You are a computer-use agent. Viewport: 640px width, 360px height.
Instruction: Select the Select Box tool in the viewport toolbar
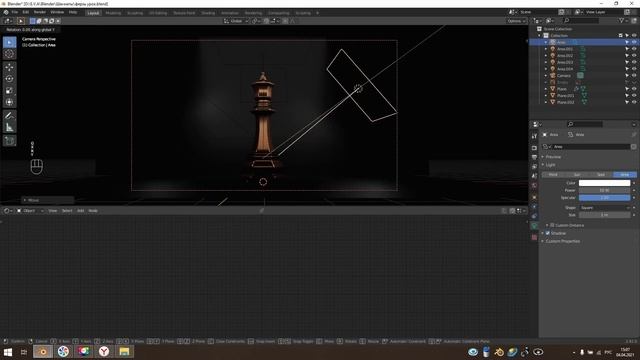click(9, 42)
